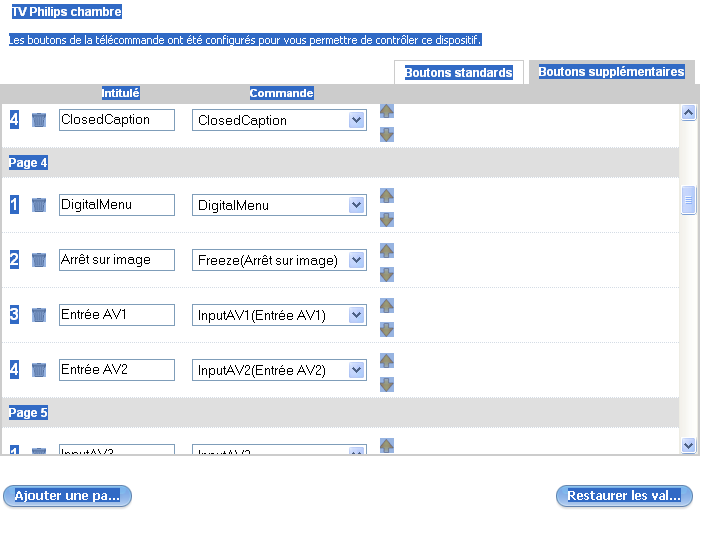Move ClosedCaption row up

pos(387,111)
